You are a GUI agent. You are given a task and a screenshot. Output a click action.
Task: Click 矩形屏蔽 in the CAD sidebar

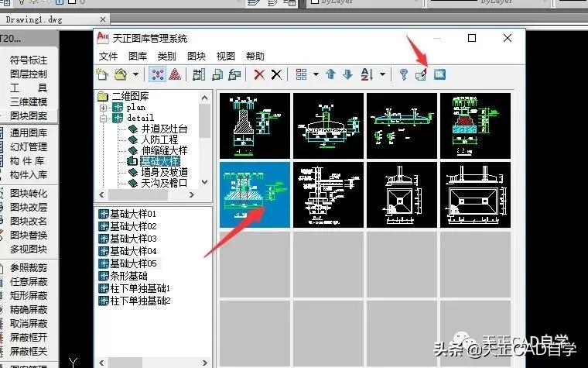[x=29, y=295]
